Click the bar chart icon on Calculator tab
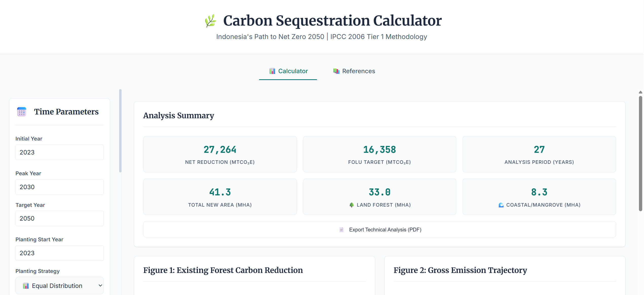The width and height of the screenshot is (644, 295). pos(272,71)
